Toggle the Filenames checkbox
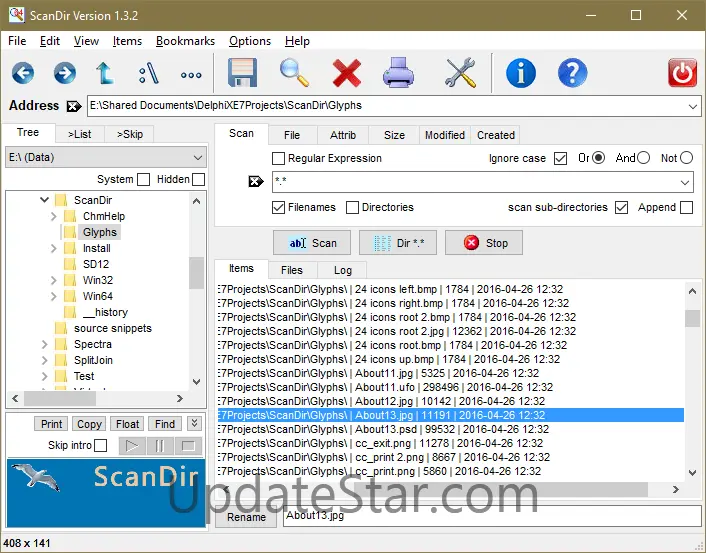Image resolution: width=706 pixels, height=553 pixels. click(279, 208)
